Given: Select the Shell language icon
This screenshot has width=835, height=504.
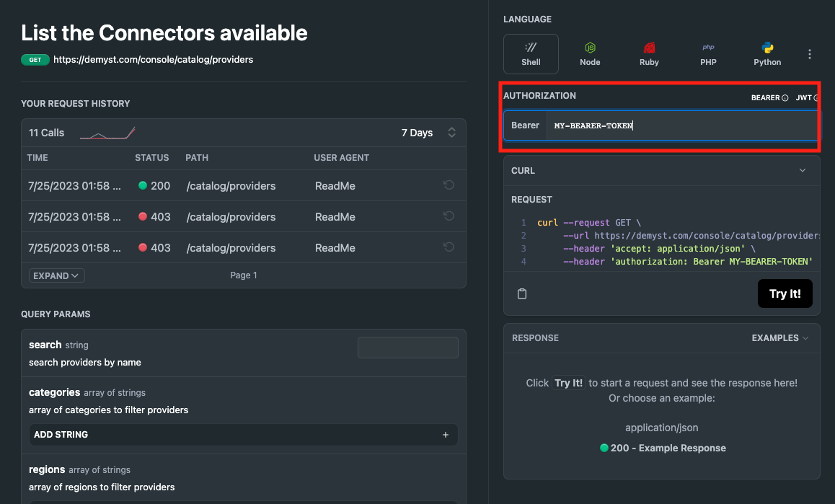Looking at the screenshot, I should pos(531,54).
